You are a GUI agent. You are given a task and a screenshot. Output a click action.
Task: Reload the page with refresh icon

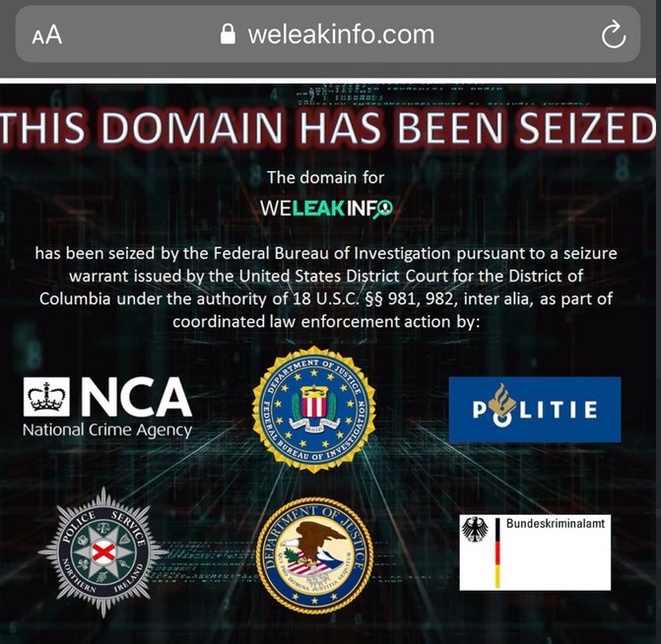point(614,34)
